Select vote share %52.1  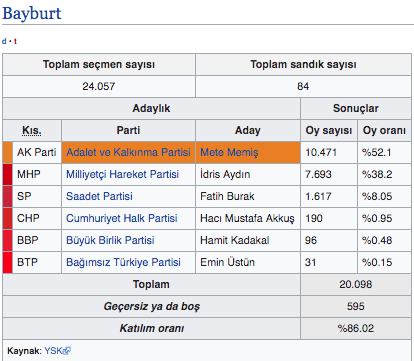[x=377, y=152]
